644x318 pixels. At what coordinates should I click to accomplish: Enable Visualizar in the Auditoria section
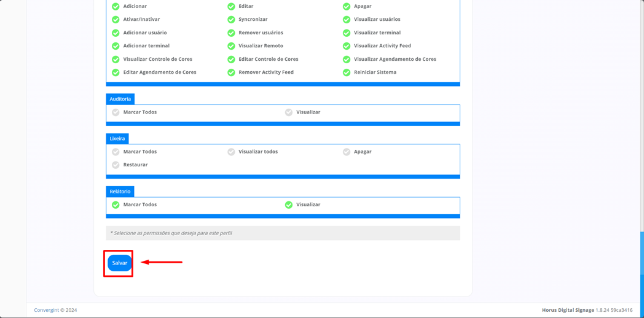coord(289,112)
